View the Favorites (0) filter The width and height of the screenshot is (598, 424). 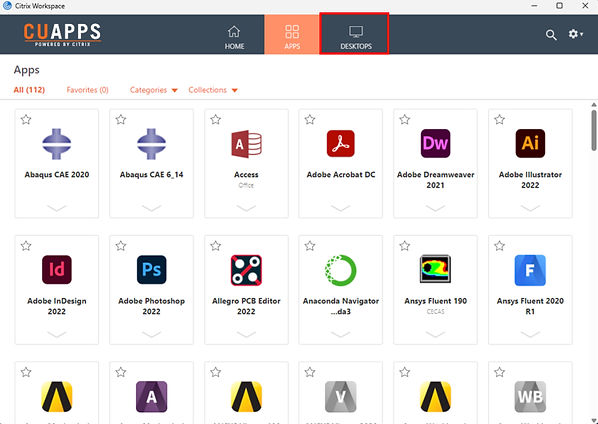[87, 90]
